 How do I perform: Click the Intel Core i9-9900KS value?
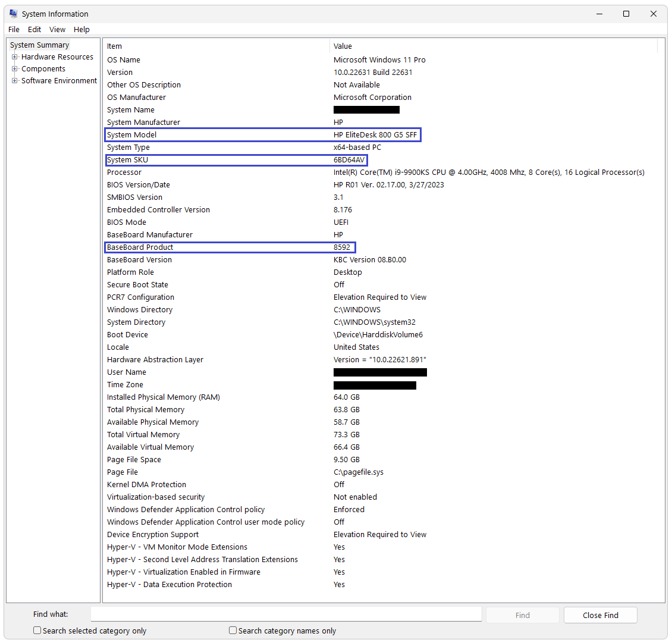[489, 172]
